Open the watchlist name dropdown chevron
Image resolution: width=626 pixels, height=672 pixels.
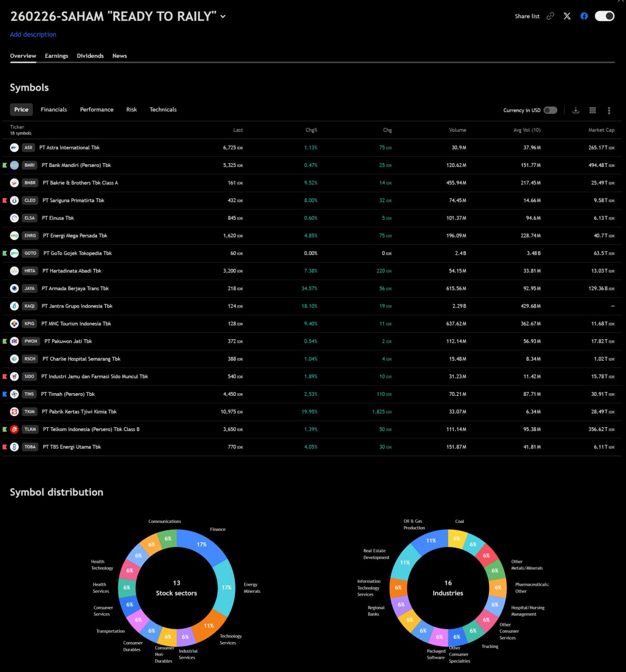point(223,16)
